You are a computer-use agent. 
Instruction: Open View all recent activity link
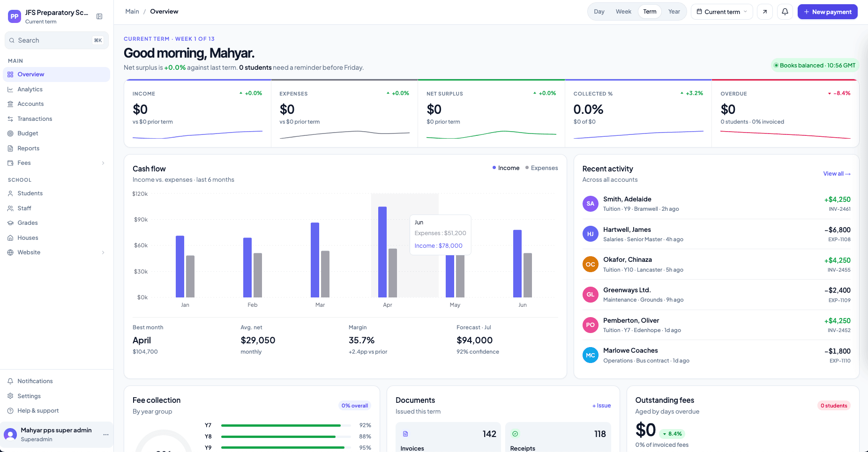[837, 174]
